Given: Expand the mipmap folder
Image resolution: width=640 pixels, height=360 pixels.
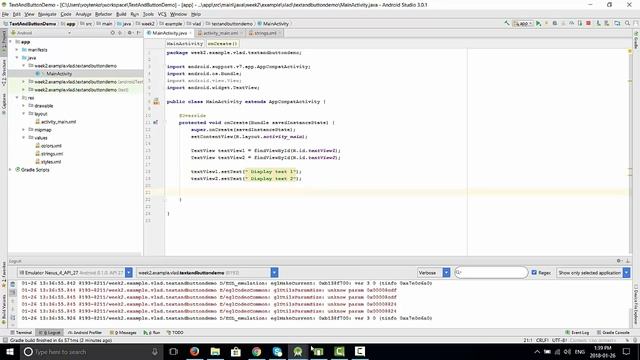Looking at the screenshot, I should tap(24, 130).
